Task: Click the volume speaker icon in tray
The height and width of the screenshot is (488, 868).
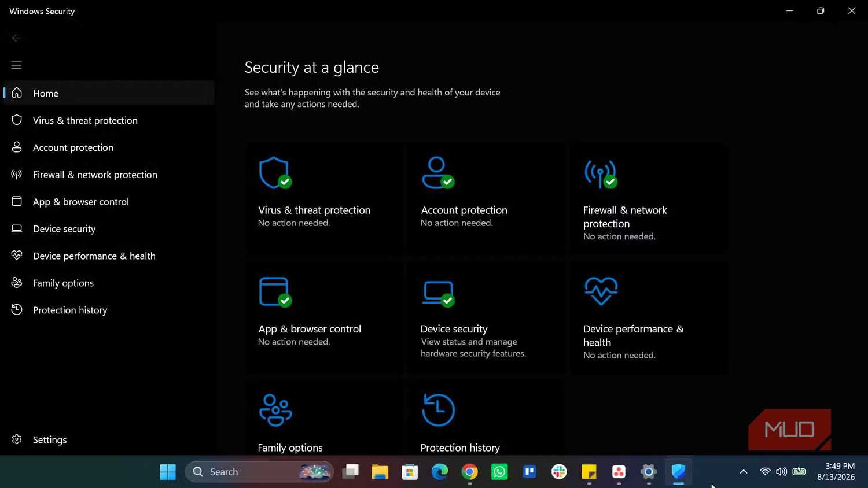Action: (782, 472)
